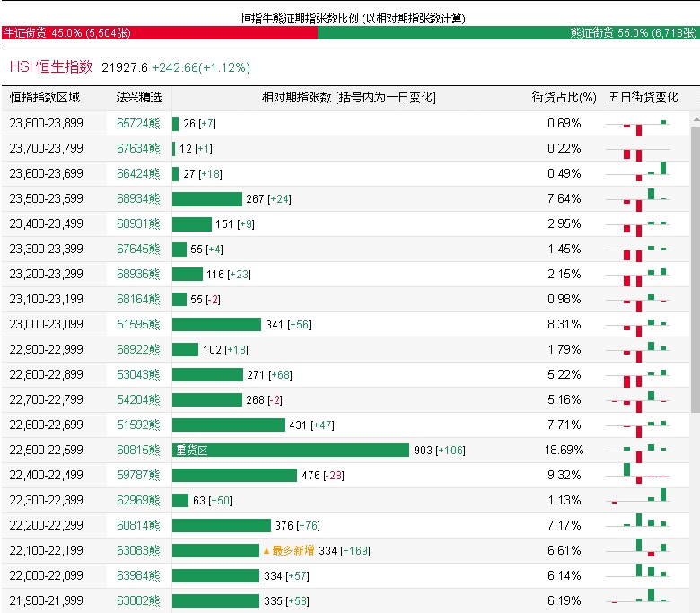
Task: Click the green 熊证街货 55.0% bar
Action: point(508,32)
